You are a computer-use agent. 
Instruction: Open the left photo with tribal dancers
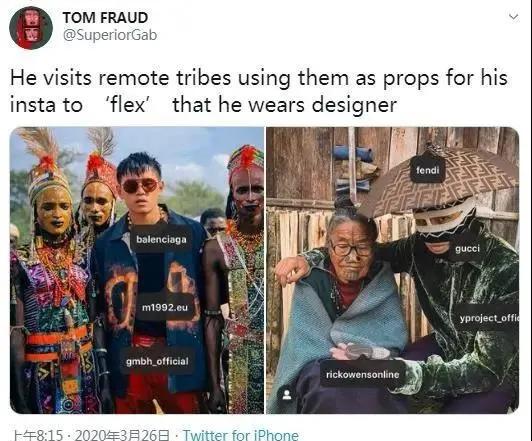coord(137,270)
